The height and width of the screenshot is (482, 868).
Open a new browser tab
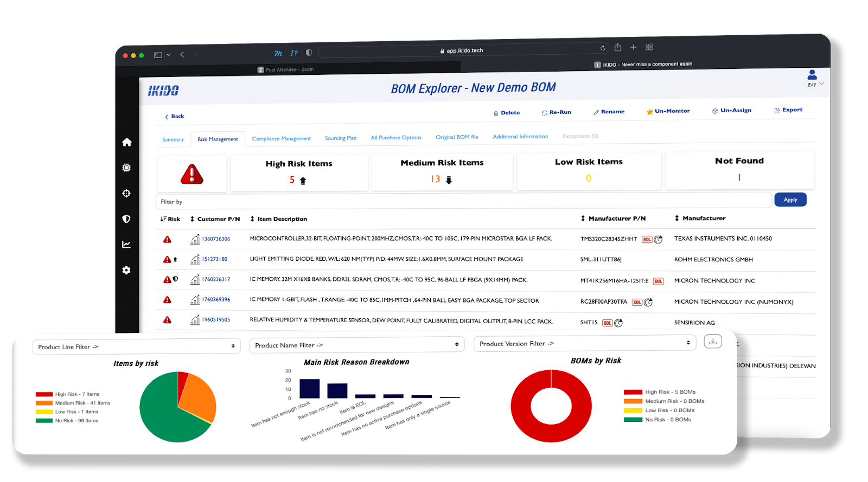(x=633, y=47)
